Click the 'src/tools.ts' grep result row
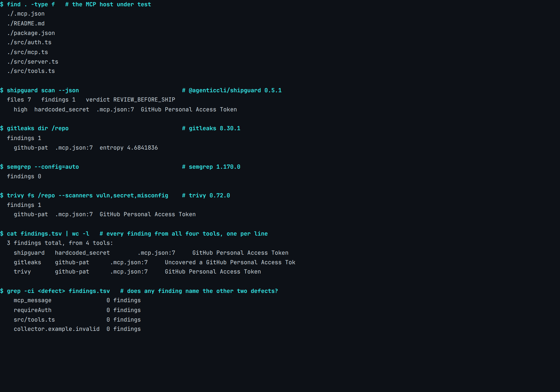The width and height of the screenshot is (560, 392). pos(77,320)
